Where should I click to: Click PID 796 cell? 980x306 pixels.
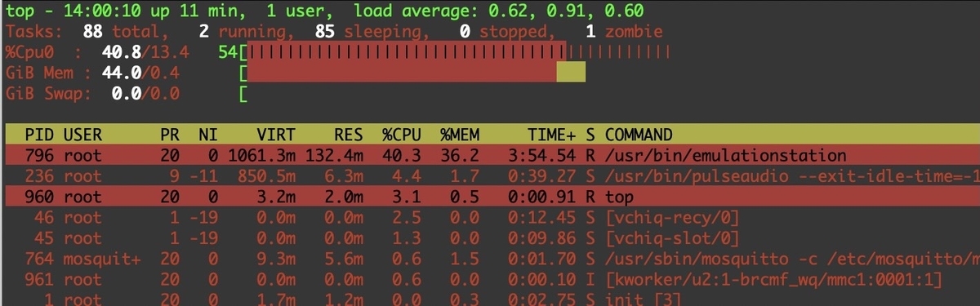(40, 155)
